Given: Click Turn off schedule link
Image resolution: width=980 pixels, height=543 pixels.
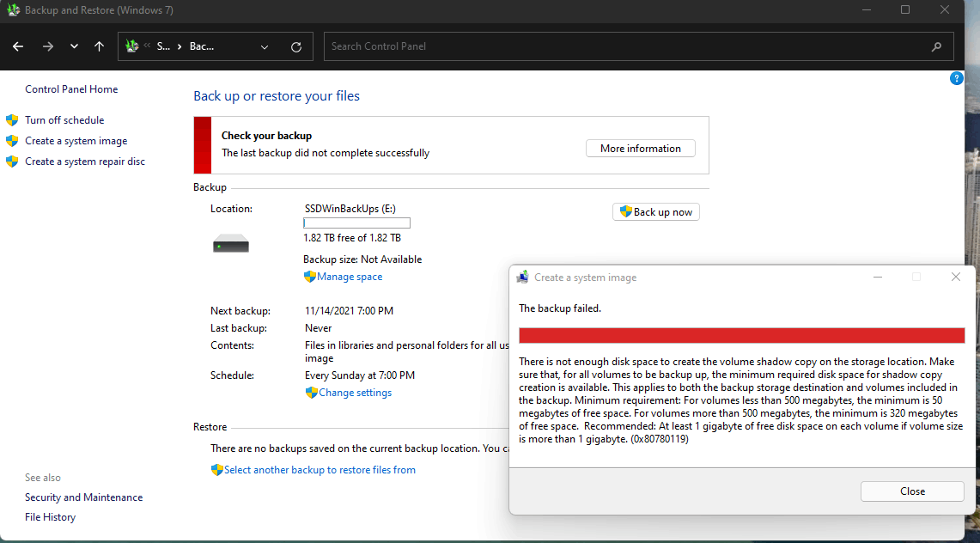Looking at the screenshot, I should 64,120.
